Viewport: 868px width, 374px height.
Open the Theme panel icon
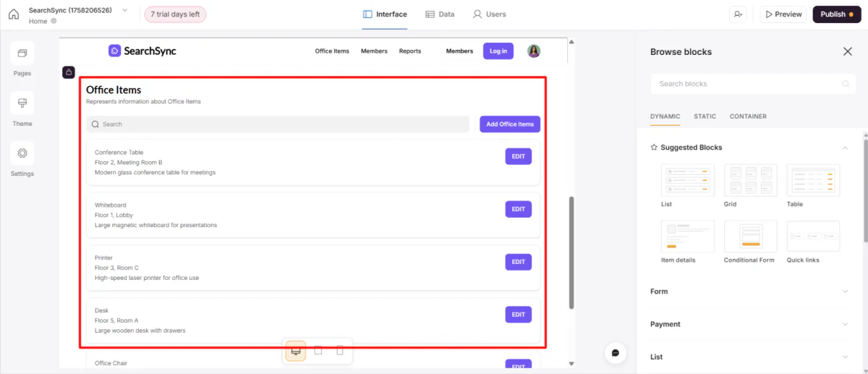pyautogui.click(x=22, y=103)
